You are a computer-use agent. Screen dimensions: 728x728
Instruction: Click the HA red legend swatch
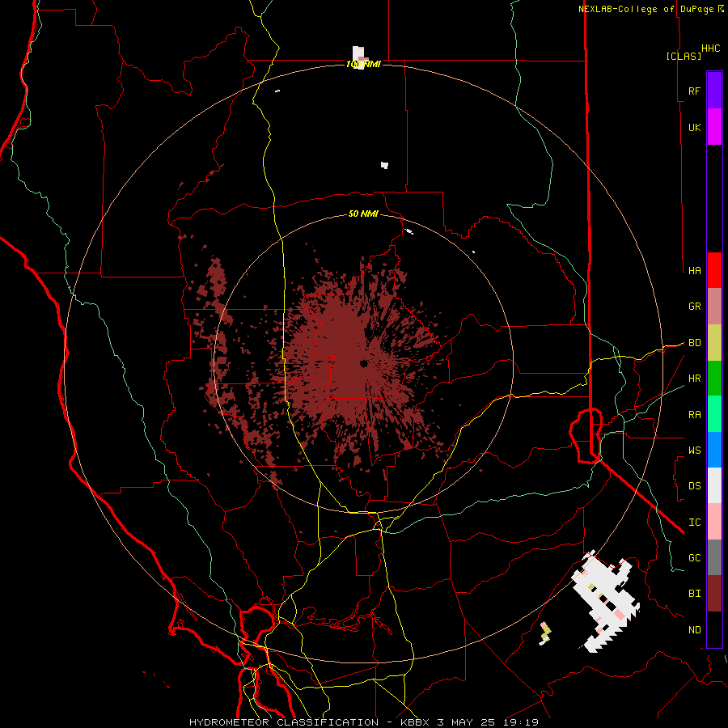[714, 270]
